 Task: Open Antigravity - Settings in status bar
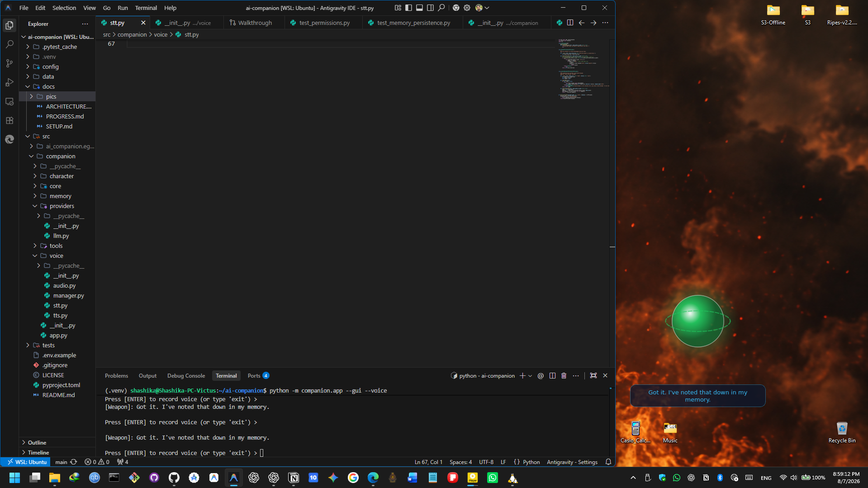tap(572, 462)
